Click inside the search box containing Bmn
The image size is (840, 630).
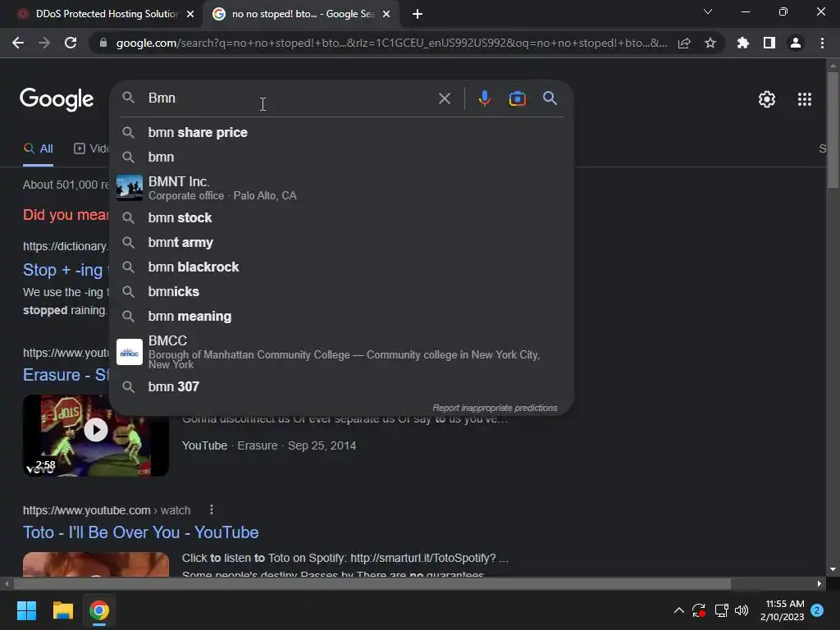[290, 98]
